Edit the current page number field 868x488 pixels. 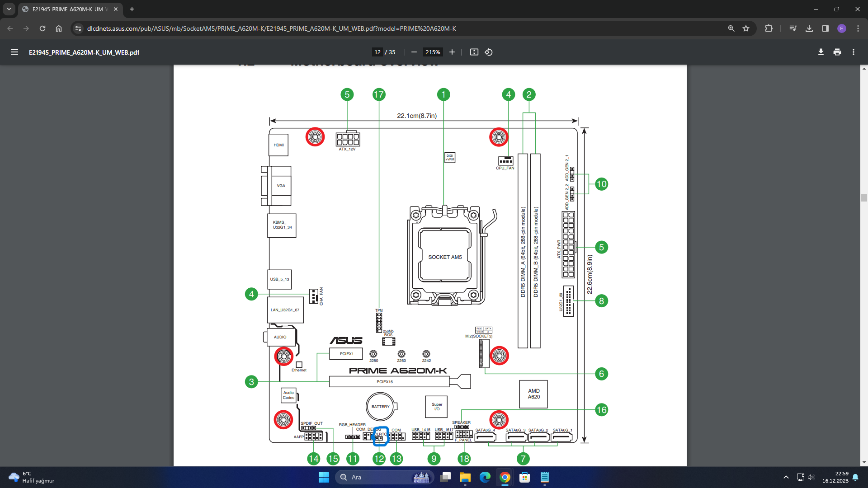click(377, 52)
